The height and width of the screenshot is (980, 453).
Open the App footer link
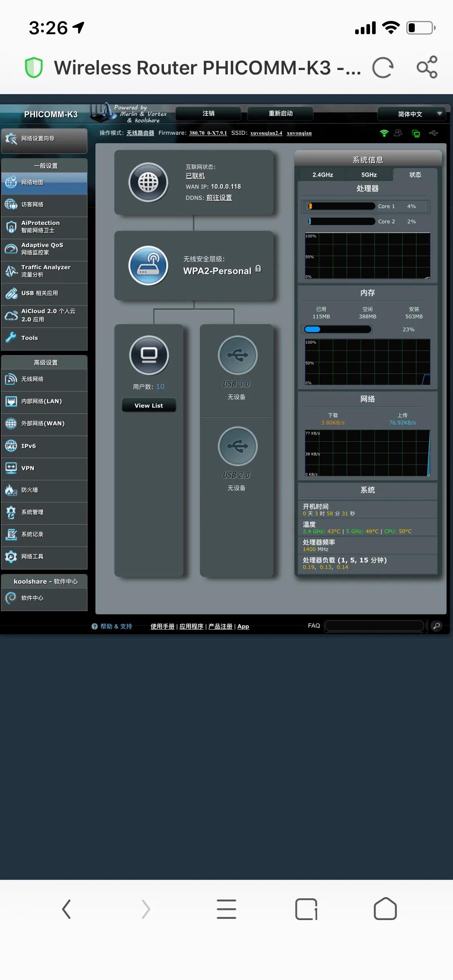(x=243, y=626)
